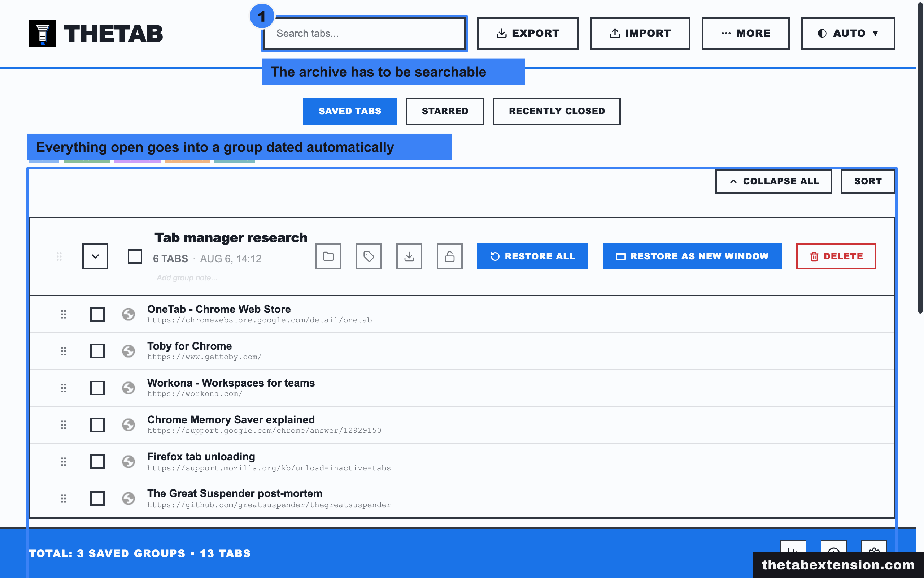Click the vertical page scrollbar thumb

coord(920,158)
